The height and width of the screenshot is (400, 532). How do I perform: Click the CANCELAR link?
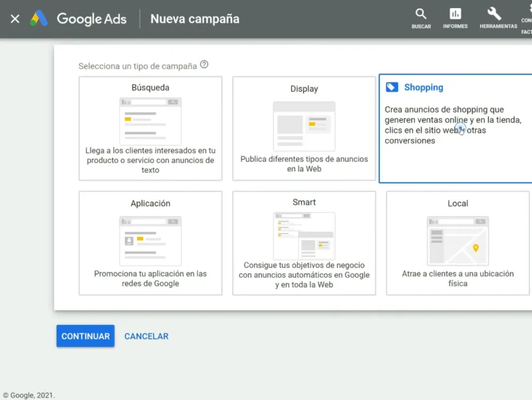(146, 336)
